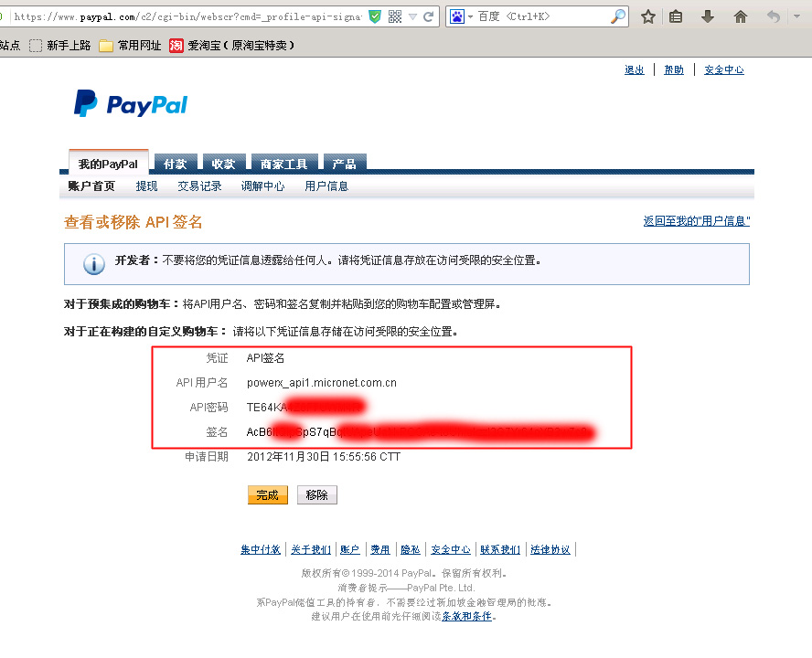
Task: Open the search engine selector dropdown arrow
Action: 470,16
